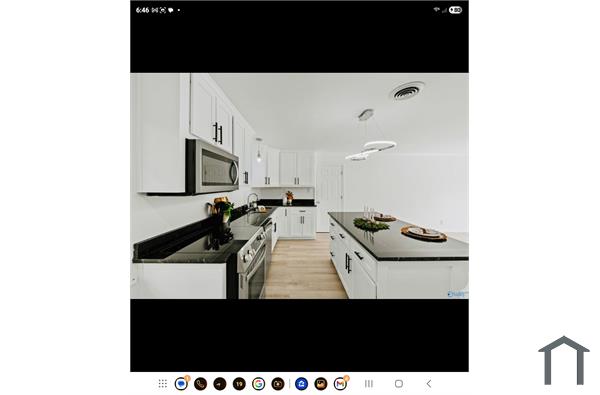Open the app drawer grid icon
The width and height of the screenshot is (600, 395).
(x=163, y=384)
